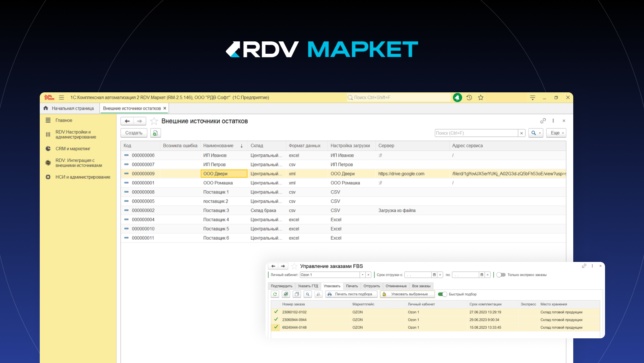
Task: Select CRM и маркетинг in the sidebar
Action: click(72, 148)
